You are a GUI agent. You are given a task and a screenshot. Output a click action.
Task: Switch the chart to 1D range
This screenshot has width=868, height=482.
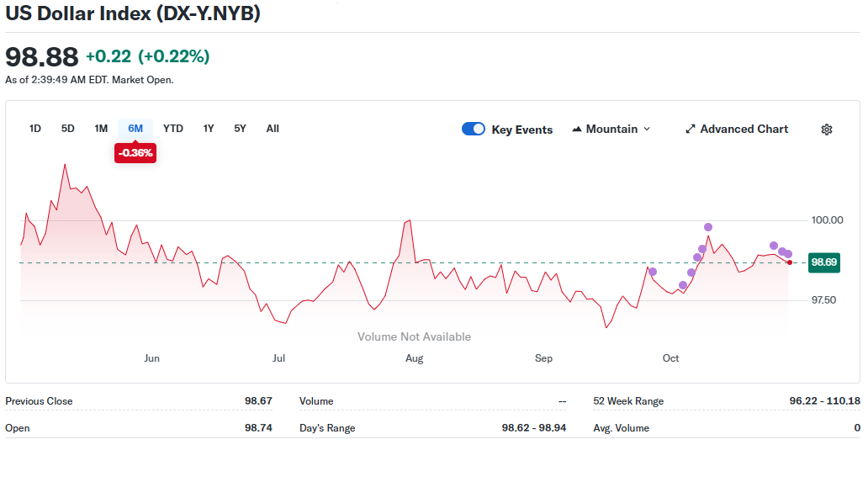point(35,129)
